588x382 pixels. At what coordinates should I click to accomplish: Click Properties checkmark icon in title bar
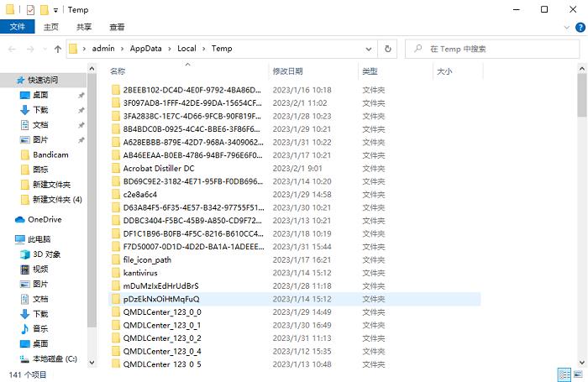tap(30, 10)
